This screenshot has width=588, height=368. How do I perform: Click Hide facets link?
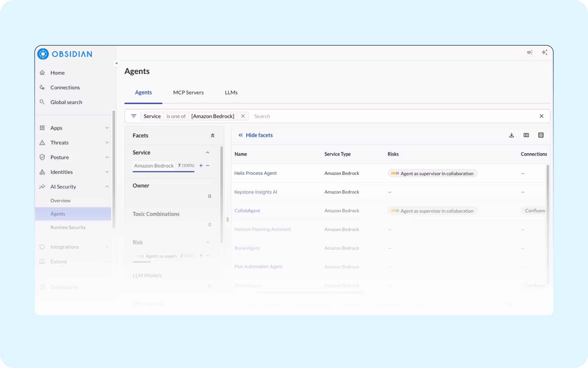(x=256, y=135)
